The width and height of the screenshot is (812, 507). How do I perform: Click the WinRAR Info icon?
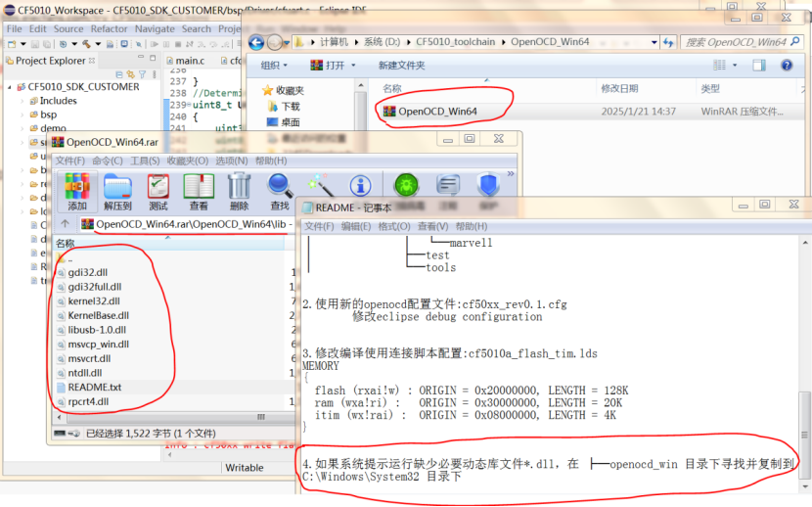tap(360, 186)
